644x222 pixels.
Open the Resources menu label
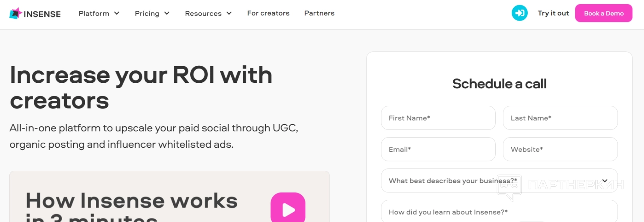(203, 13)
